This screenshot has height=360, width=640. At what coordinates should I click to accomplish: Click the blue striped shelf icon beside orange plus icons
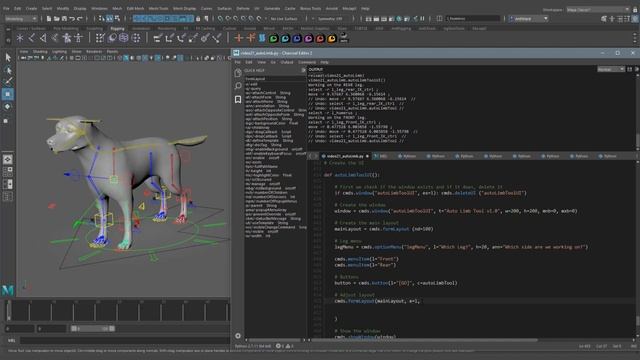(x=262, y=38)
